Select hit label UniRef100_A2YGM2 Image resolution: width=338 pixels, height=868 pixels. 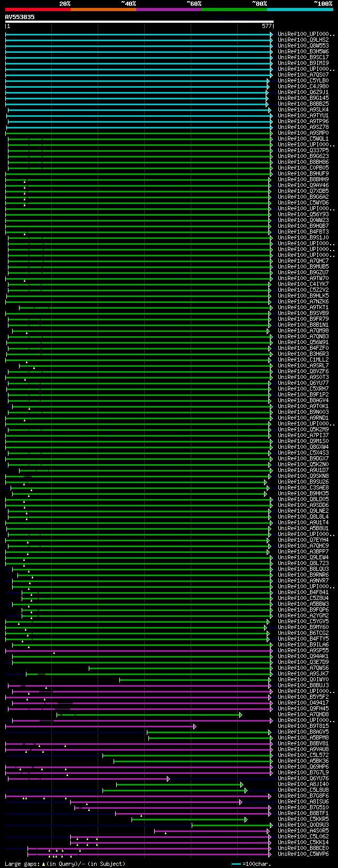(x=303, y=615)
